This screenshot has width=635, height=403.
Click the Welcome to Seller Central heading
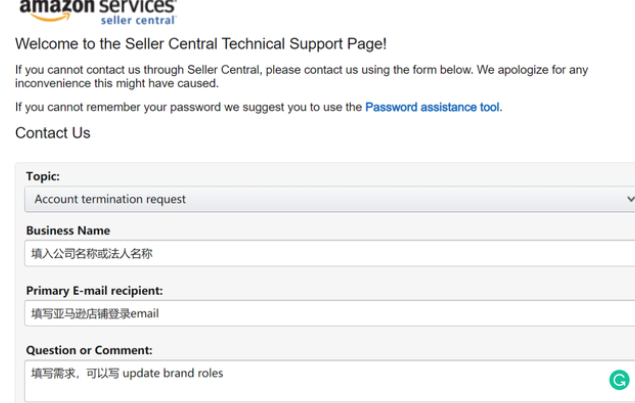[x=201, y=44]
